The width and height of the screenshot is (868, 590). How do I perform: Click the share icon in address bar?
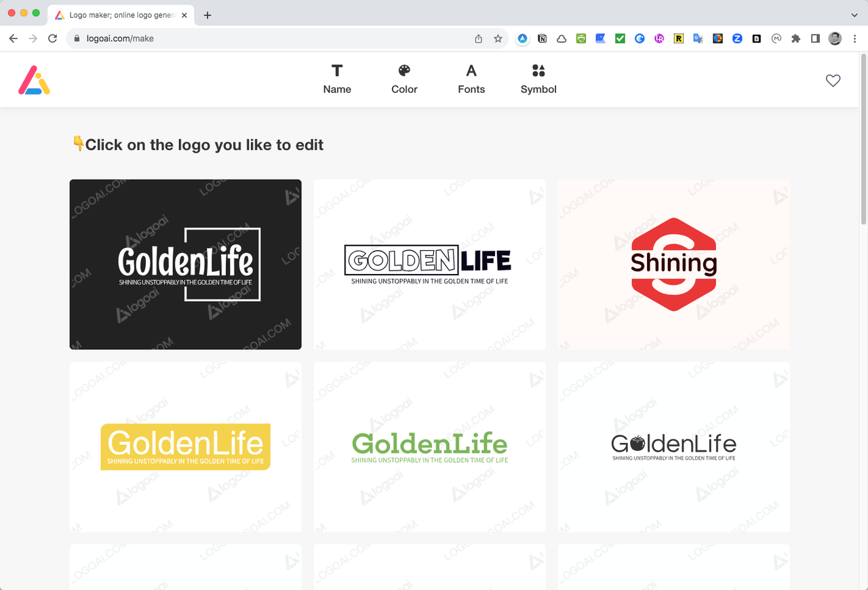click(x=479, y=39)
